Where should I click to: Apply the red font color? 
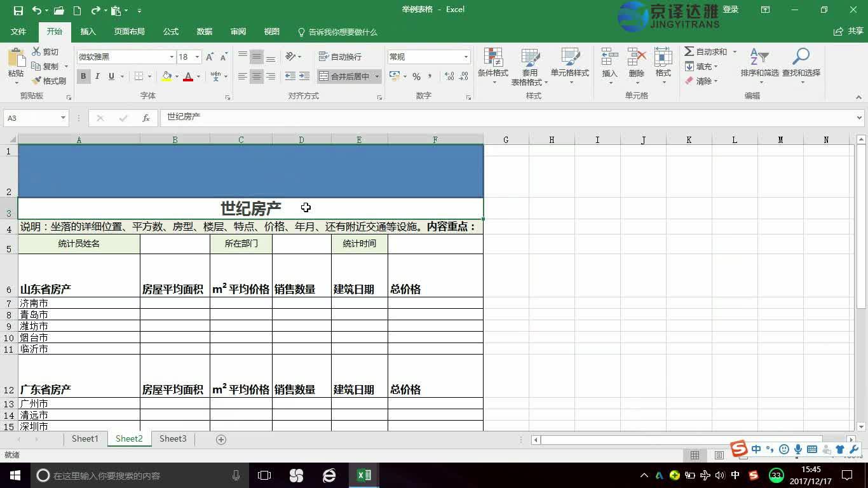tap(188, 76)
